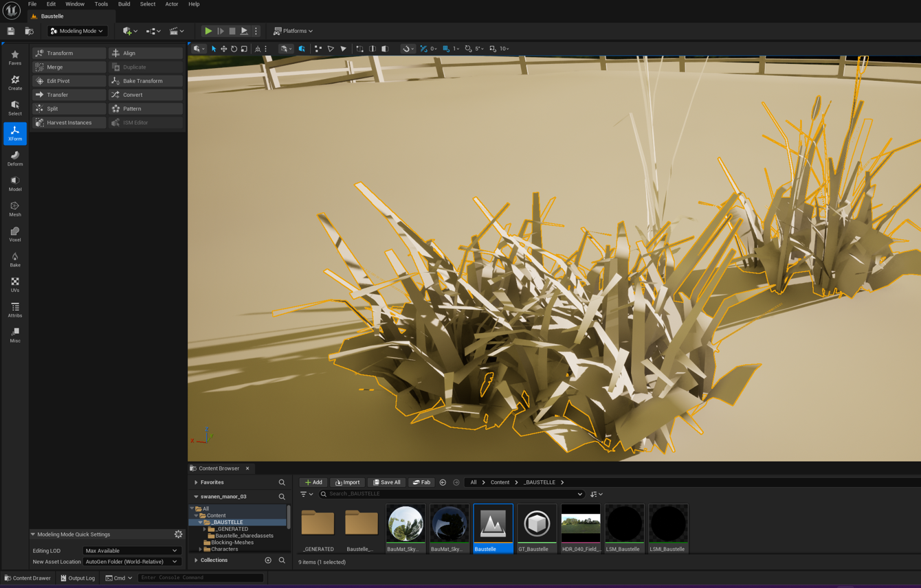Select the Harvest Instances tool
This screenshot has width=921, height=588.
coord(69,123)
